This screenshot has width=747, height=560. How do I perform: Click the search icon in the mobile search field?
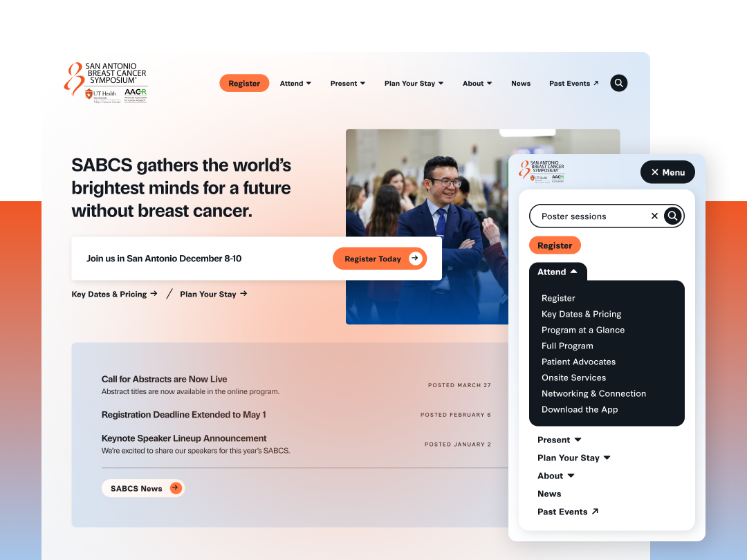click(672, 216)
